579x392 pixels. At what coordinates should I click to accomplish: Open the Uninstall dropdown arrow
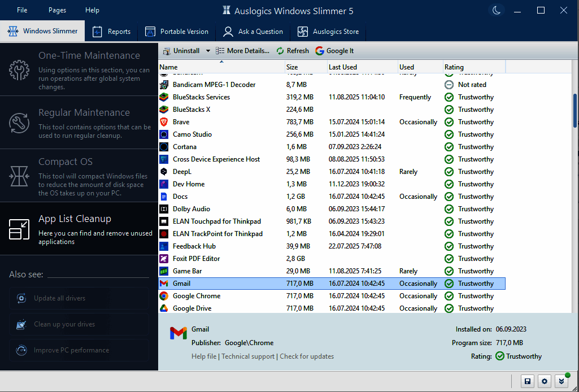click(208, 51)
